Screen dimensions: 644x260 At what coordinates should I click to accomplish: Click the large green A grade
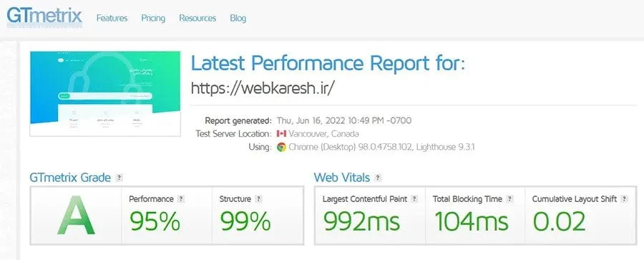pos(76,215)
